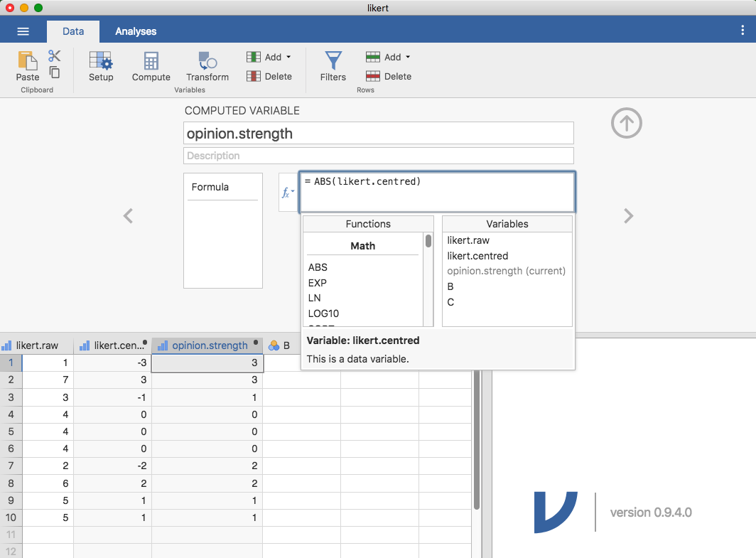Click the nominal icon on B header
This screenshot has height=558, width=756.
click(274, 345)
